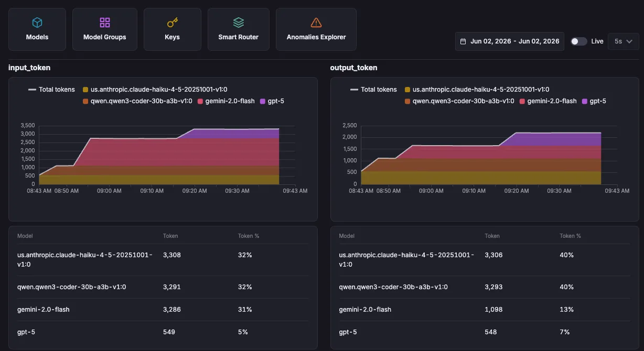Click the Anomalies Explorer warning icon

(x=316, y=23)
